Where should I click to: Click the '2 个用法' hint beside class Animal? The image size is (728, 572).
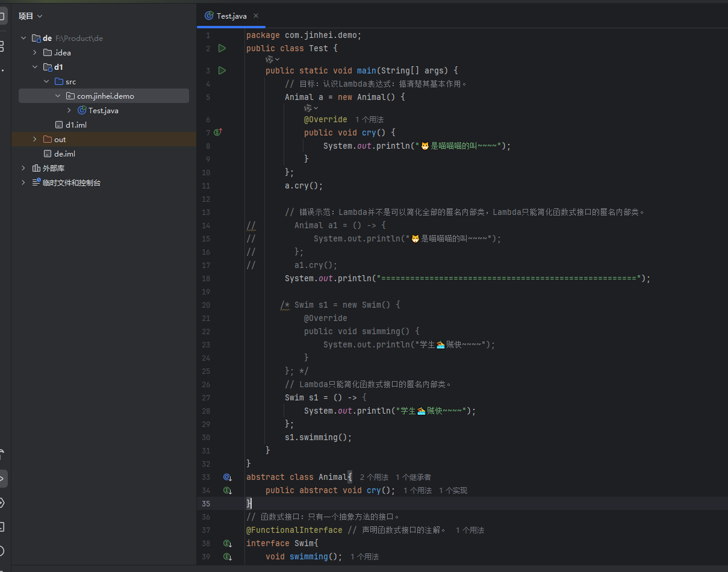[374, 477]
